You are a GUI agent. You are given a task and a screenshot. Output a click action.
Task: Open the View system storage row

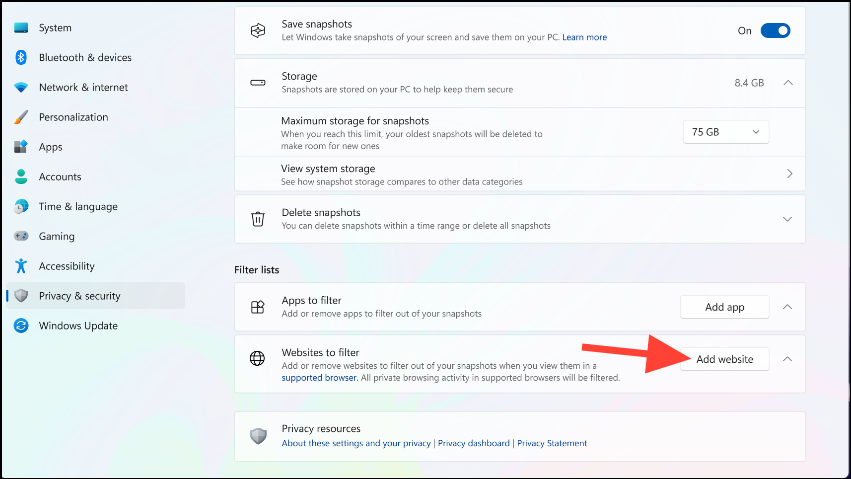(519, 174)
